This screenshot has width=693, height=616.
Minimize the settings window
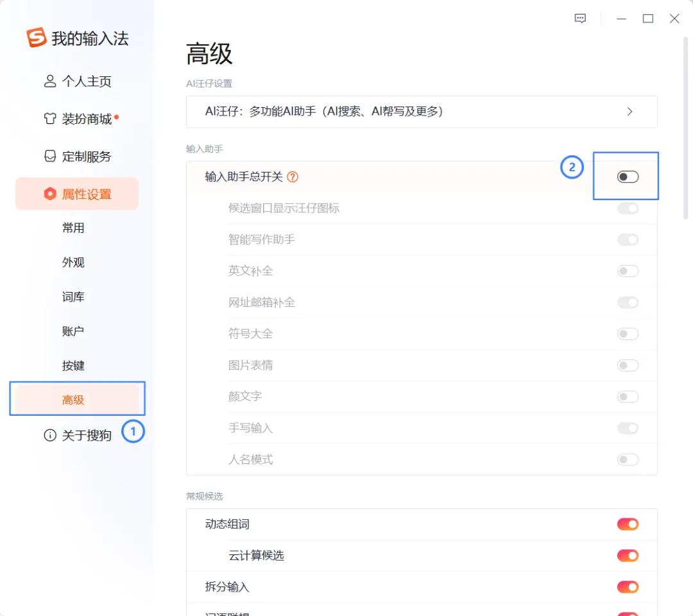point(621,19)
